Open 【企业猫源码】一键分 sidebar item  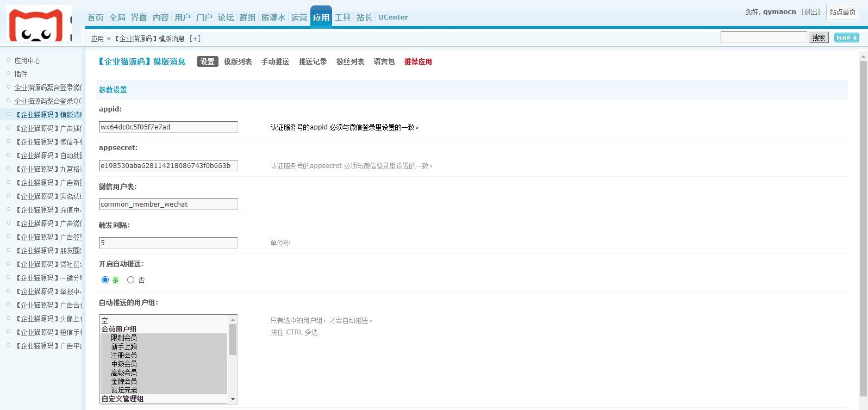(x=48, y=278)
